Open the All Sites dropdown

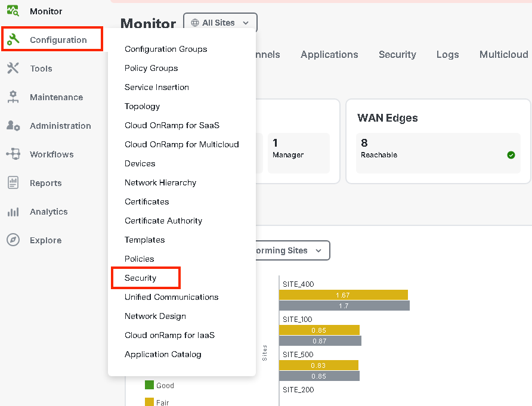pyautogui.click(x=220, y=23)
